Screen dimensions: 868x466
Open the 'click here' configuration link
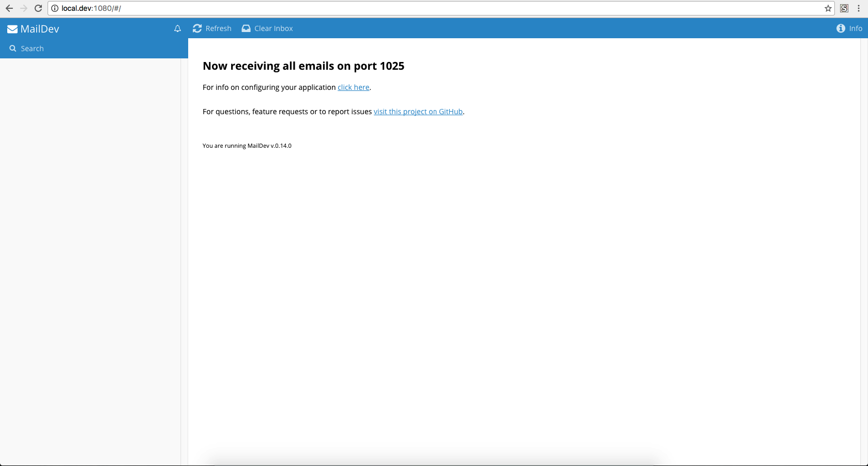coord(354,87)
